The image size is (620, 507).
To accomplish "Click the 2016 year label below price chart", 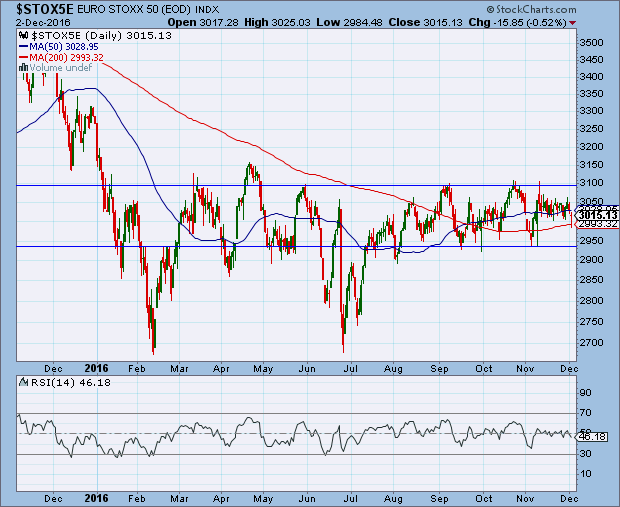I will tap(95, 369).
